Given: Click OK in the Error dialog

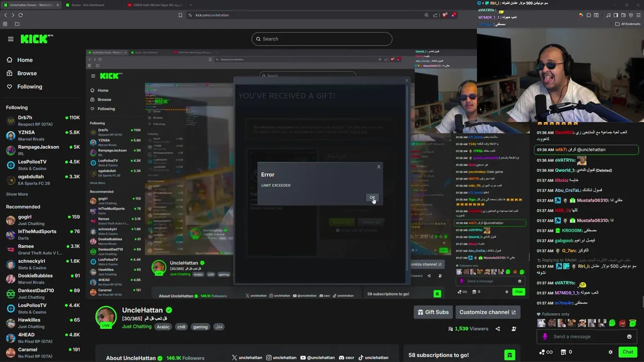Looking at the screenshot, I should point(372,198).
